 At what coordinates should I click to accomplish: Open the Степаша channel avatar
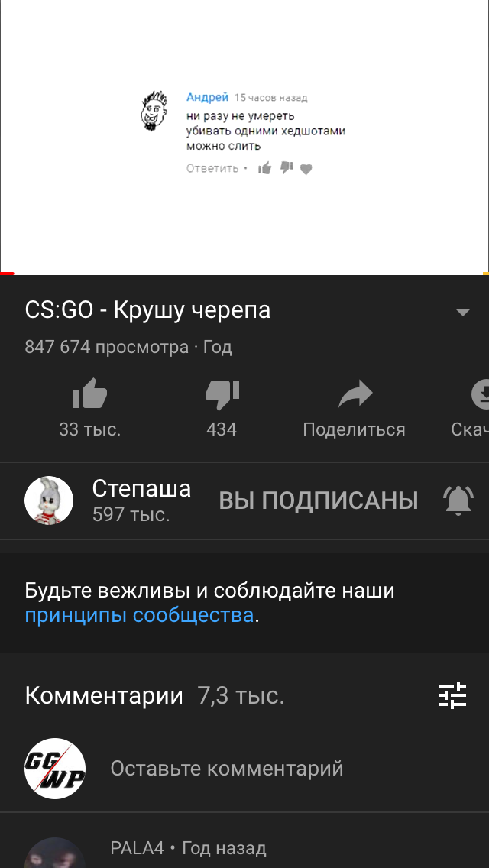coord(49,500)
